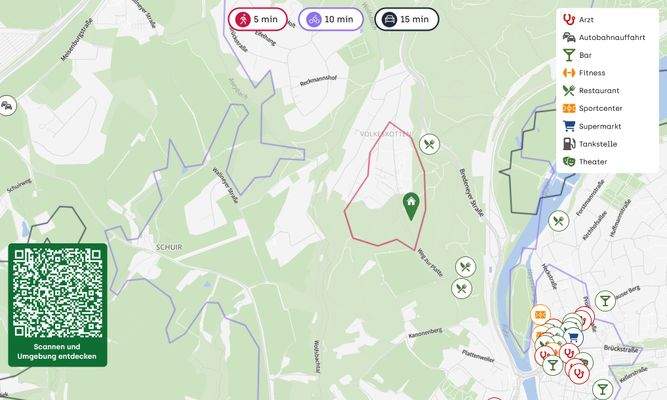
Task: Open restaurant marker near Volkeskotten
Action: click(429, 144)
